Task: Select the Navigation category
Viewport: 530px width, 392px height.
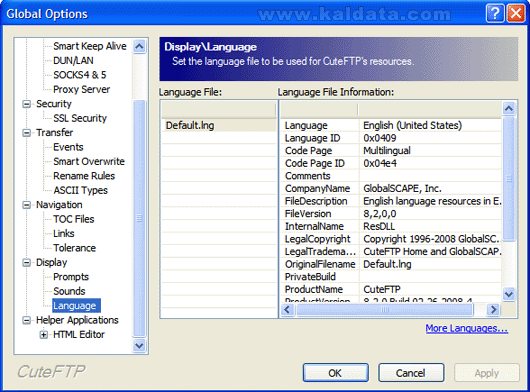Action: tap(59, 205)
